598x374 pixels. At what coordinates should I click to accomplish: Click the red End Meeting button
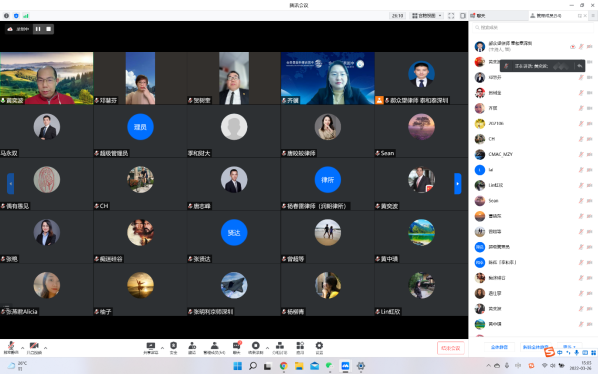(450, 348)
